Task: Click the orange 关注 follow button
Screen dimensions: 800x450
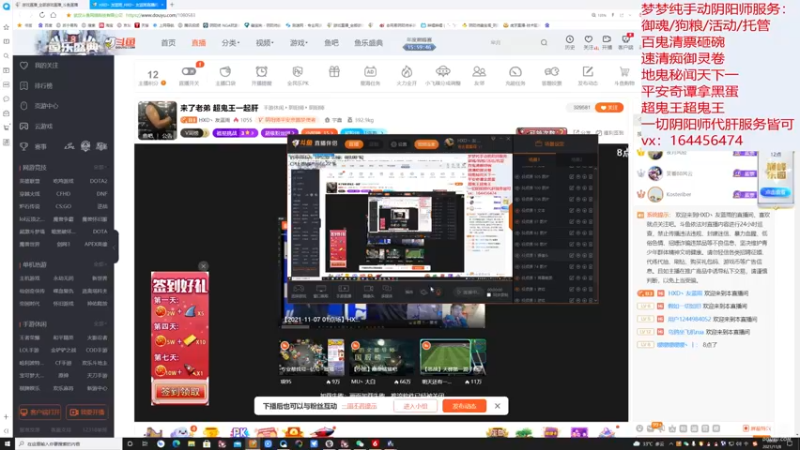Action: [x=609, y=108]
